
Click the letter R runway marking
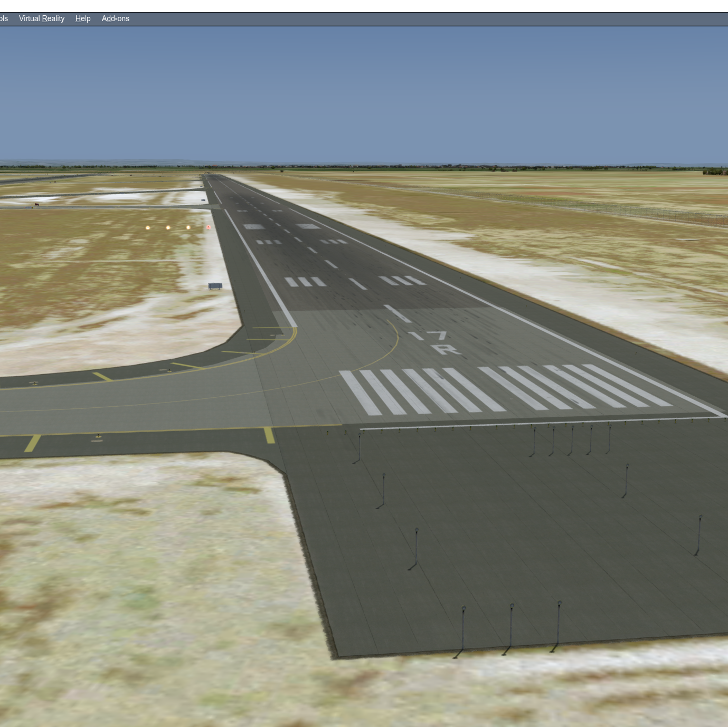pos(446,349)
